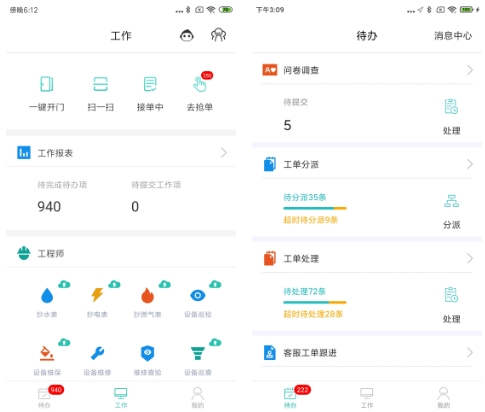Tap the red badge on 去抢单
This screenshot has width=485, height=412.
point(207,75)
